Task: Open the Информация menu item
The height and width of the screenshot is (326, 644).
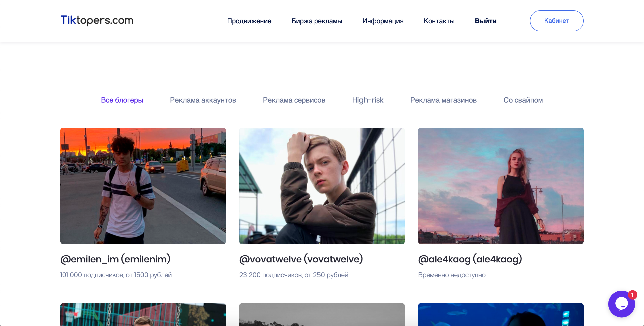Action: click(x=383, y=21)
